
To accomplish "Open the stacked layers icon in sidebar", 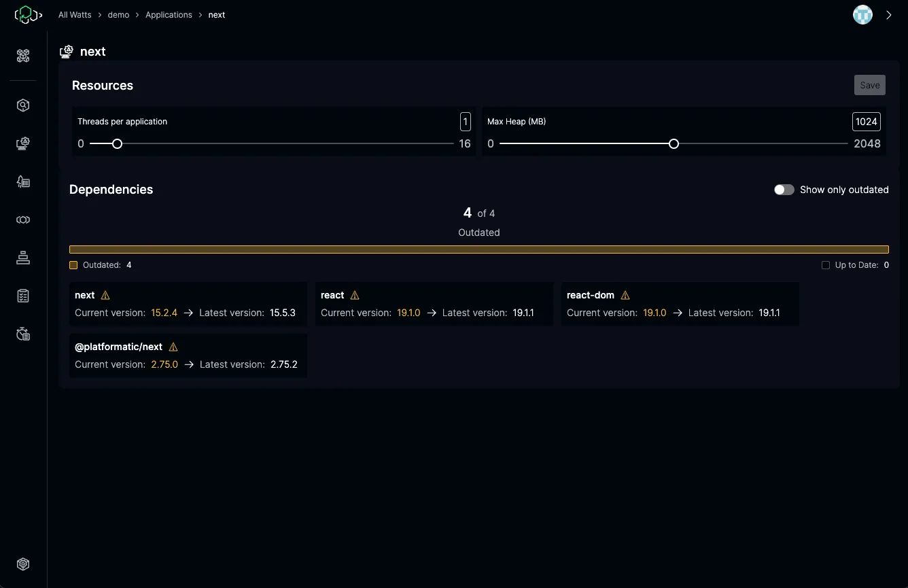I will (23, 258).
